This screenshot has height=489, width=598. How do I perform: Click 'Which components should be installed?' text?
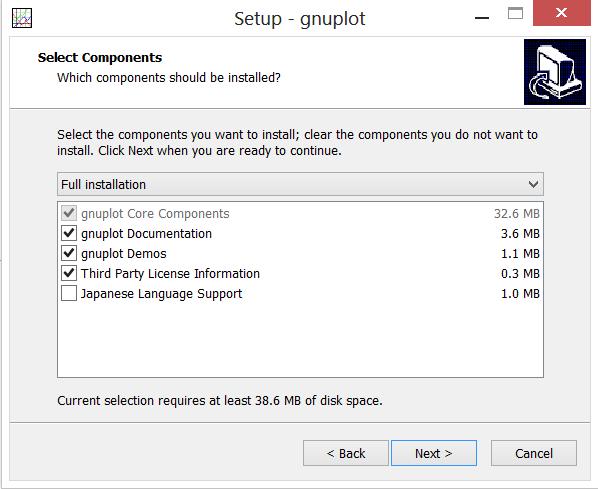169,78
